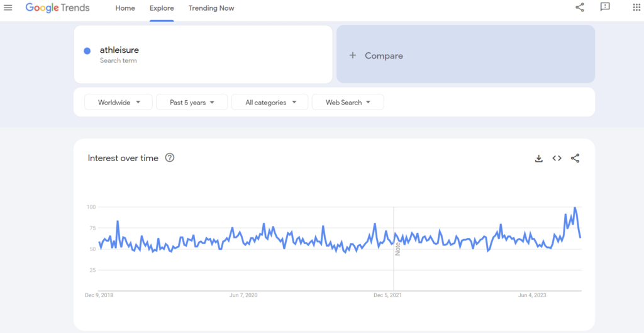Open the Web Search type dropdown
This screenshot has height=333, width=644.
[x=348, y=103]
